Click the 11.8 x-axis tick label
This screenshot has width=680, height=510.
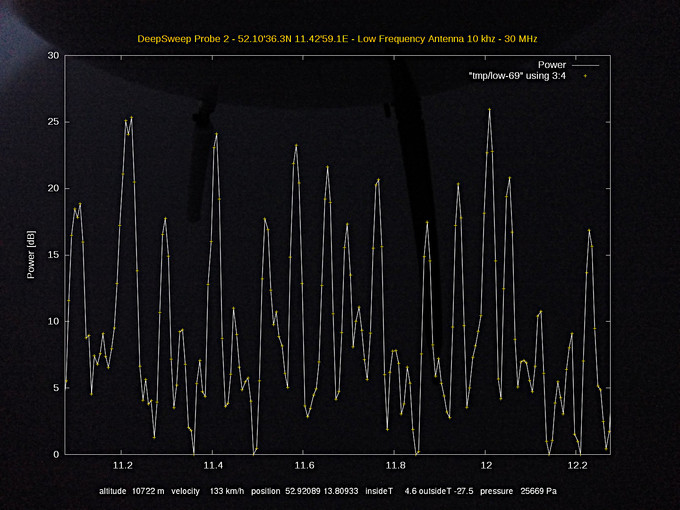[x=396, y=466]
